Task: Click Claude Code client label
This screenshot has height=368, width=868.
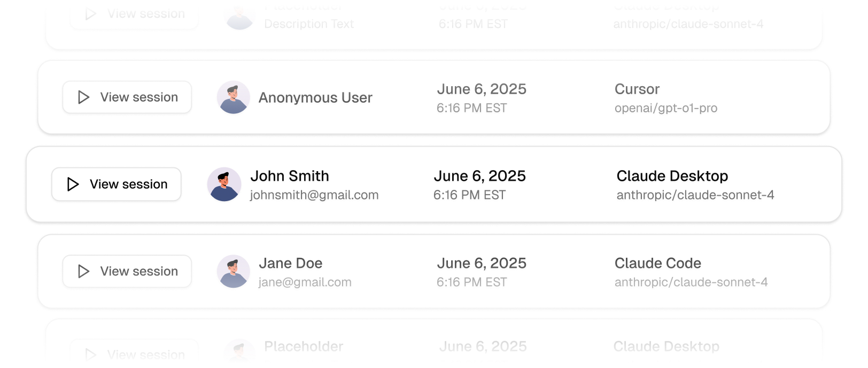Action: [x=658, y=263]
